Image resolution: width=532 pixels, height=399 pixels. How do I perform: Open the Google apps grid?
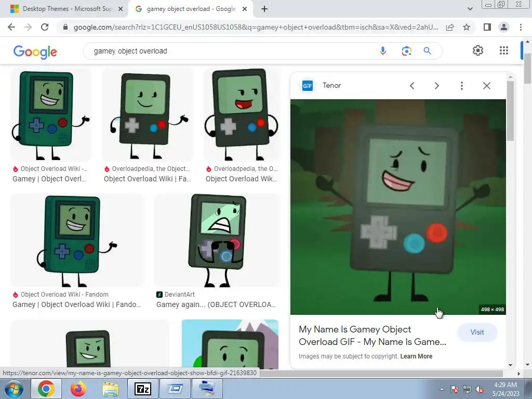pyautogui.click(x=504, y=50)
